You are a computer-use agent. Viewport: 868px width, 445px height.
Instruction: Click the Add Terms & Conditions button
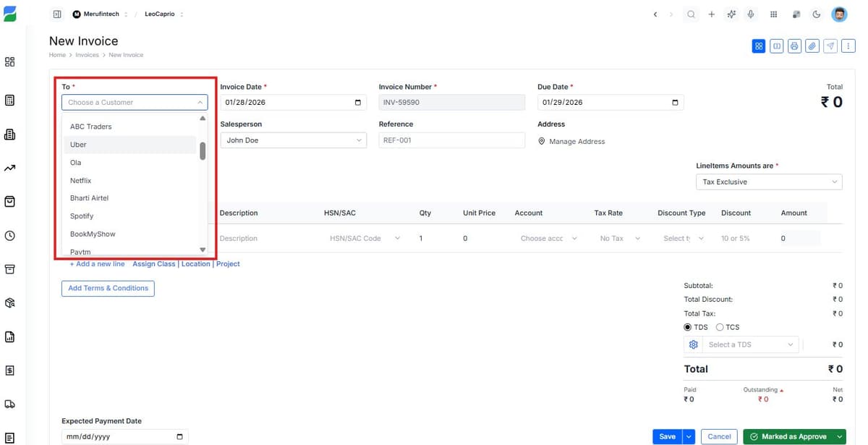107,288
